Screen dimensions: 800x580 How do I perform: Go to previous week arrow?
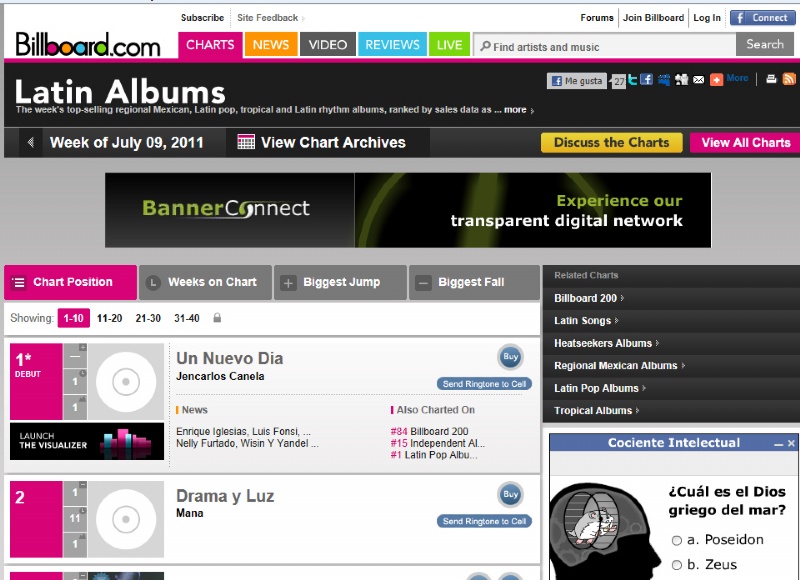coord(31,142)
